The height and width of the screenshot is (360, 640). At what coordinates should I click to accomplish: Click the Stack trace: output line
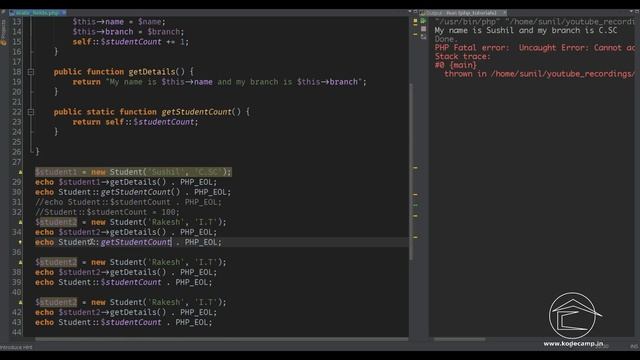(x=462, y=57)
